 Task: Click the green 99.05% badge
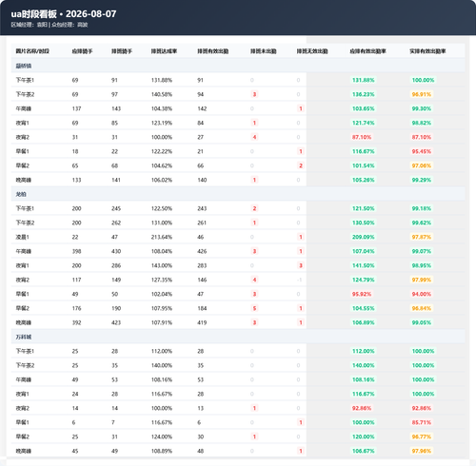pos(422,322)
